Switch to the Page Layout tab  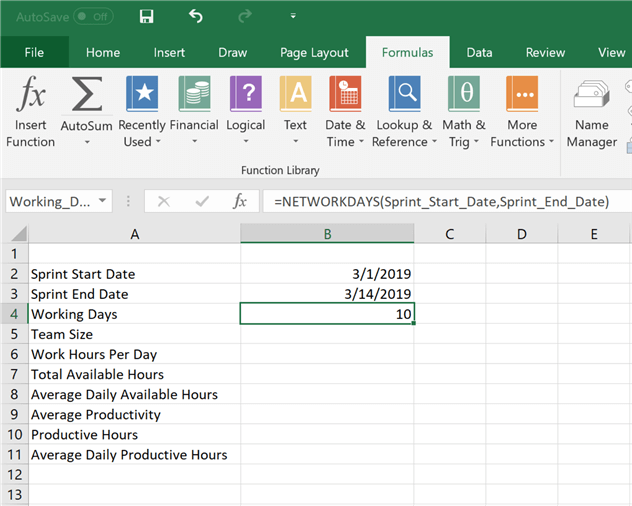(314, 53)
